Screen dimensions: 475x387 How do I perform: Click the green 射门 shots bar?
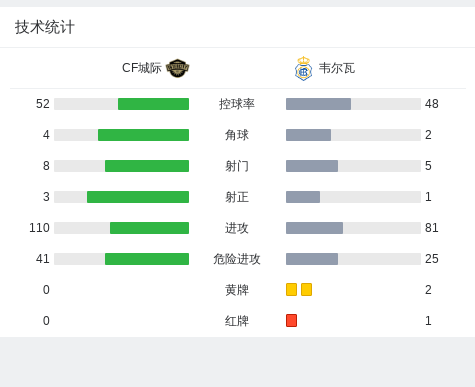click(x=147, y=166)
